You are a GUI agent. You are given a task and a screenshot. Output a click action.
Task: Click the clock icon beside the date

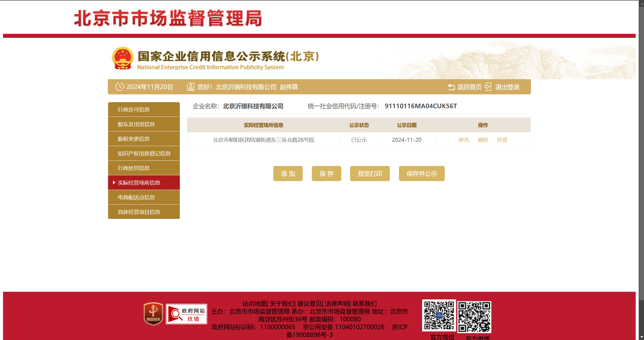tap(120, 87)
